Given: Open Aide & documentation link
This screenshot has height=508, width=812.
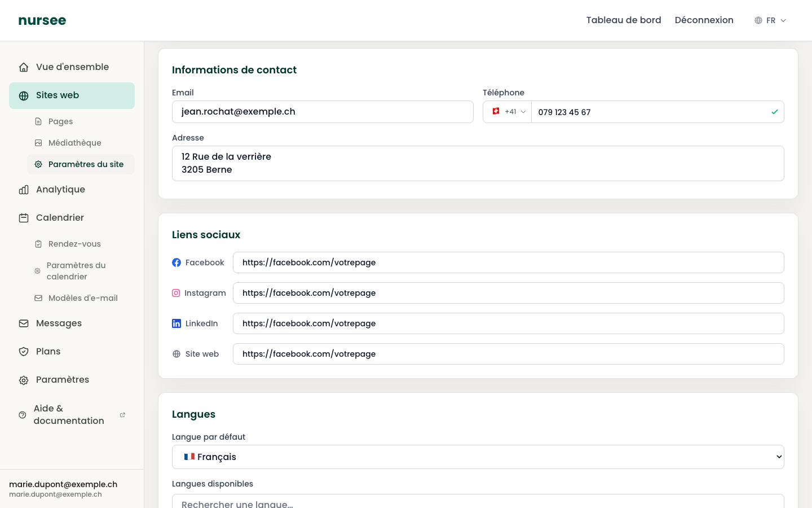Looking at the screenshot, I should [72, 415].
